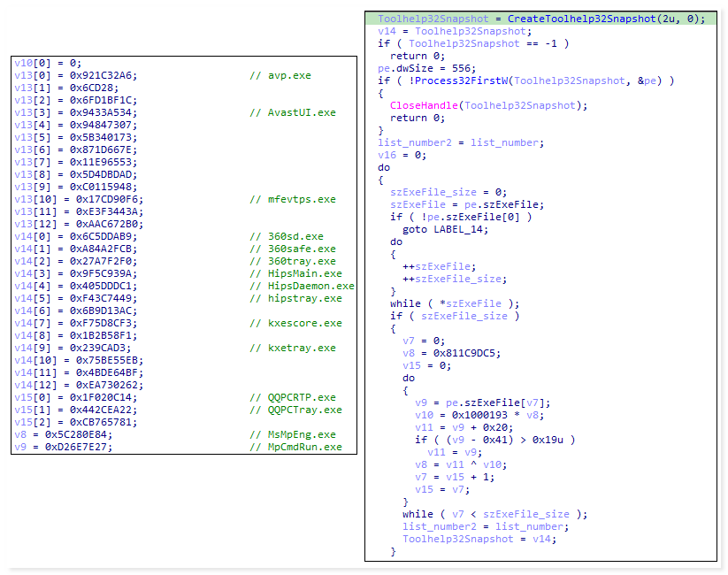This screenshot has height=575, width=728.
Task: Select the pe.dwSize = 556 line
Action: 415,68
